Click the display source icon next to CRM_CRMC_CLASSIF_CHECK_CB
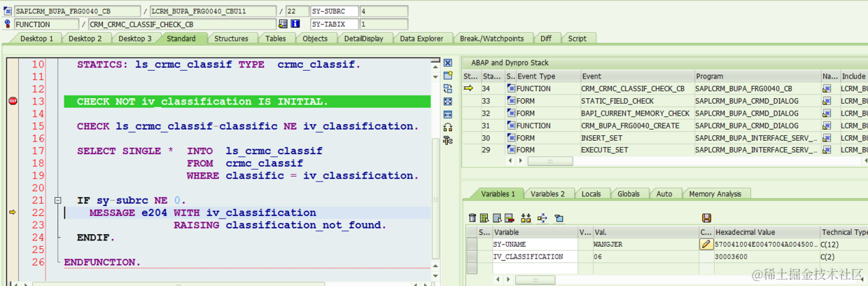Screen dimensions: 868x286 283,24
